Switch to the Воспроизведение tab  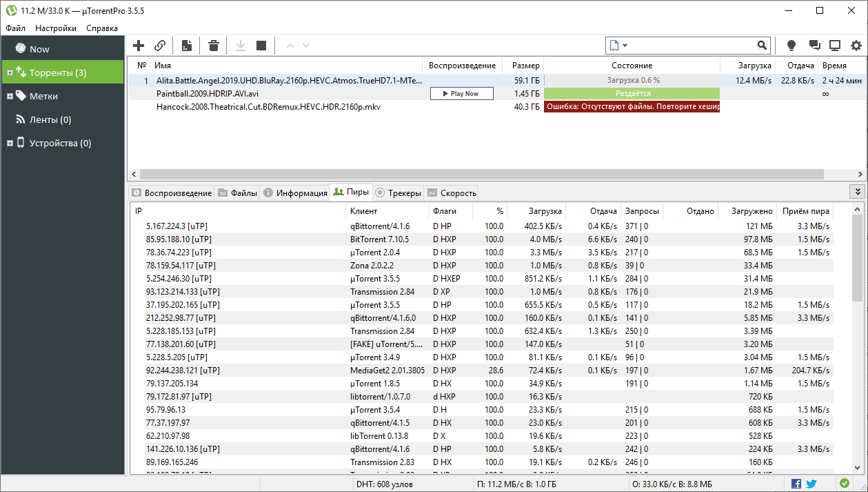(172, 193)
